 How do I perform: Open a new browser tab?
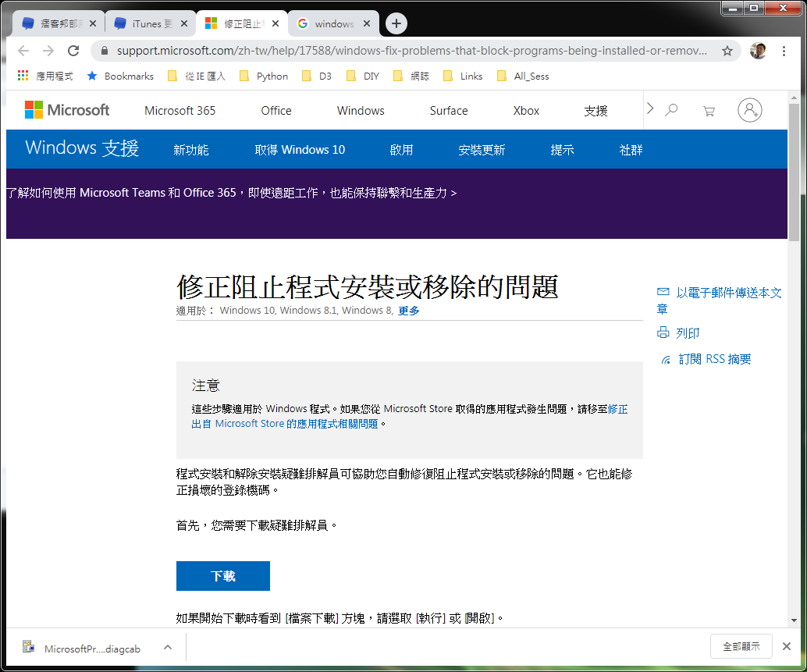tap(396, 23)
